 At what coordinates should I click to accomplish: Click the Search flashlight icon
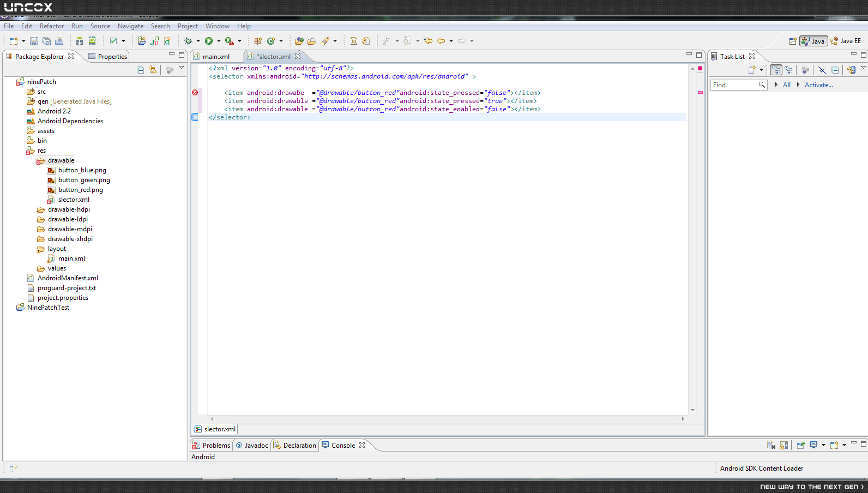click(x=325, y=41)
